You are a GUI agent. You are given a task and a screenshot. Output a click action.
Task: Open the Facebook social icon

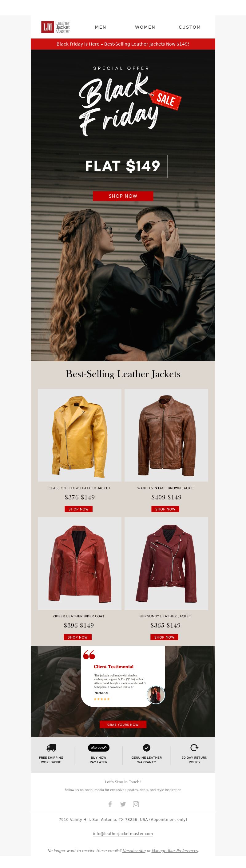click(x=110, y=804)
